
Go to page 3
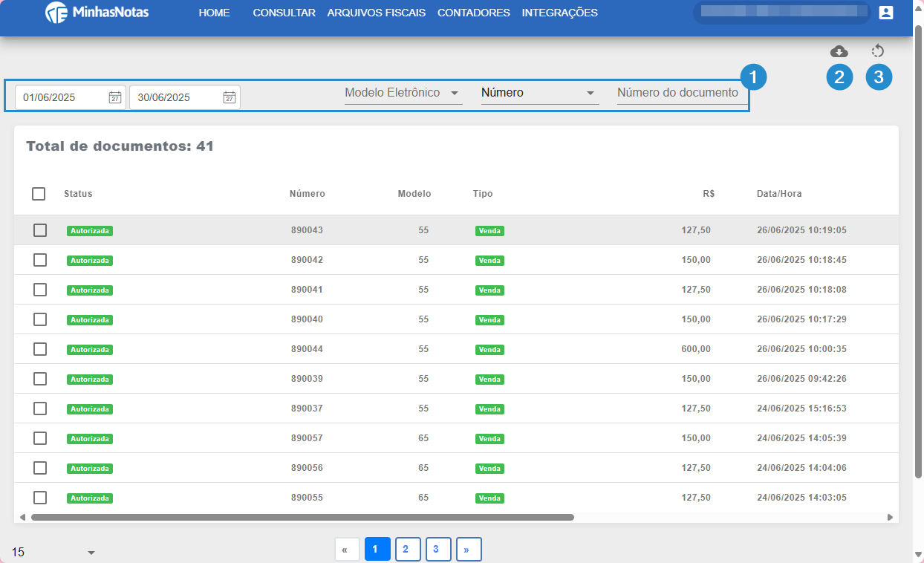[438, 550]
